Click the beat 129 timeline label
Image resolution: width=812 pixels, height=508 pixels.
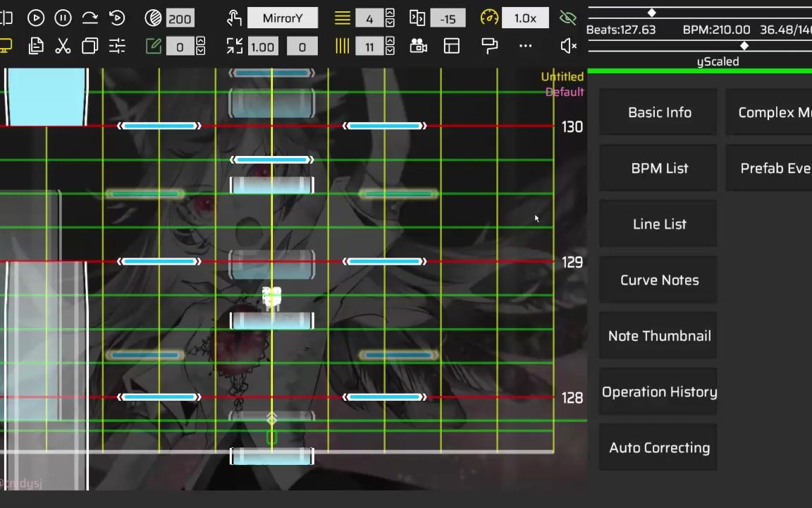tap(572, 262)
